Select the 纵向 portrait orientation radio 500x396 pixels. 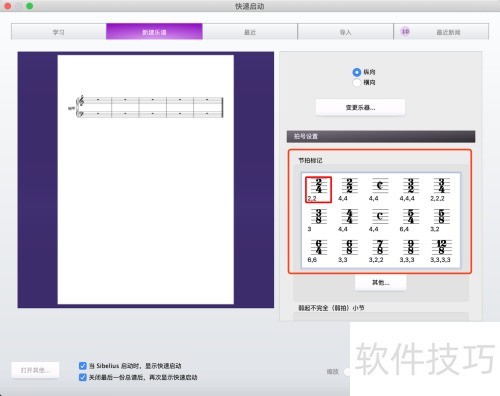[x=357, y=72]
